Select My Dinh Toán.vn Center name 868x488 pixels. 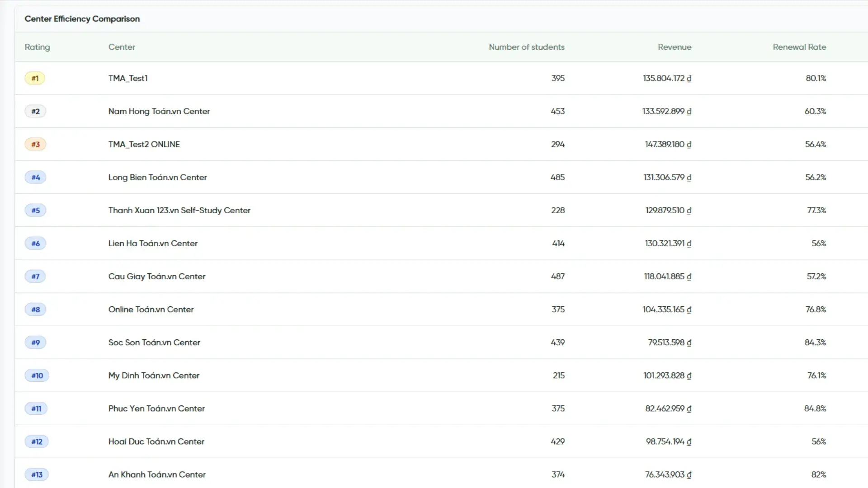(x=154, y=375)
